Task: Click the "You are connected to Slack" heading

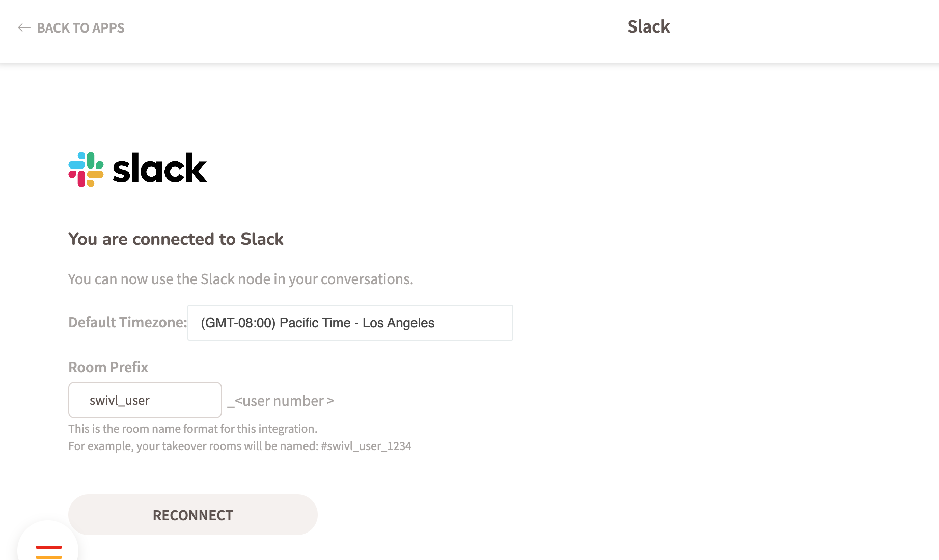Action: coord(176,239)
